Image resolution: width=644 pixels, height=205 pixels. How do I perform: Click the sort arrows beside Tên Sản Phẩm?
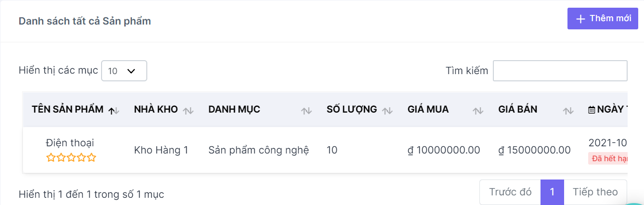[114, 111]
